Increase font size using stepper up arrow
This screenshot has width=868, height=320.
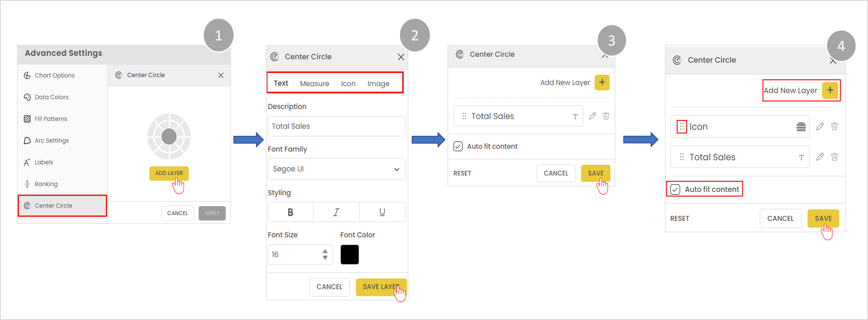(325, 251)
